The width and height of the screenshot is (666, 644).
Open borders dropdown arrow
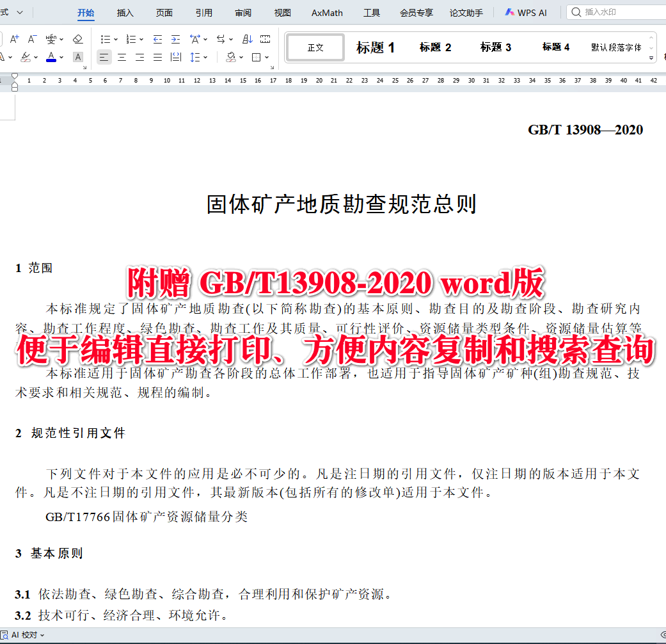267,57
